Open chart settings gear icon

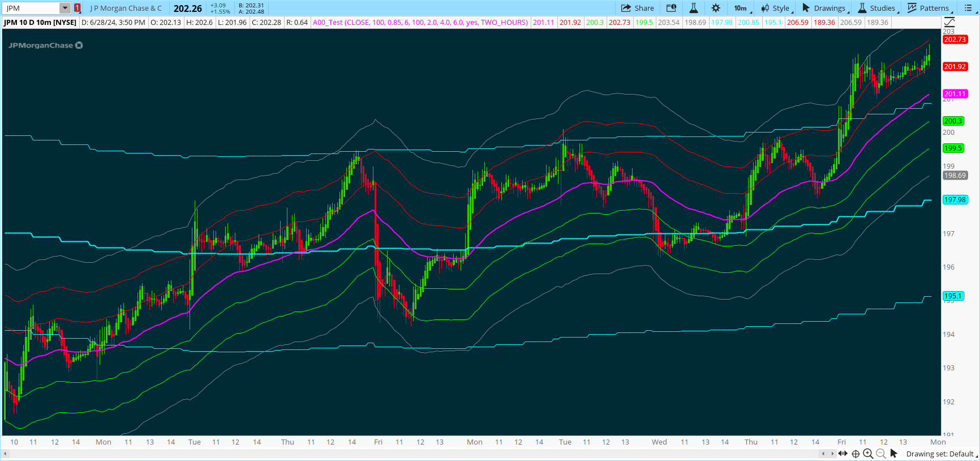pyautogui.click(x=716, y=8)
